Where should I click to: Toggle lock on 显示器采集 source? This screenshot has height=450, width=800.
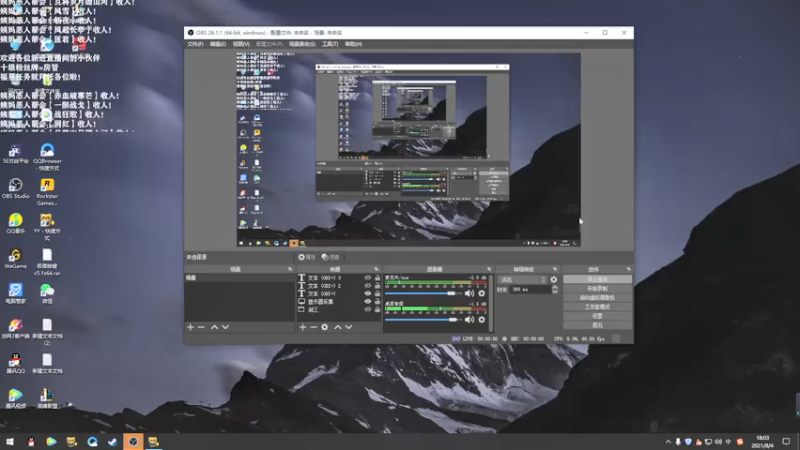(377, 302)
